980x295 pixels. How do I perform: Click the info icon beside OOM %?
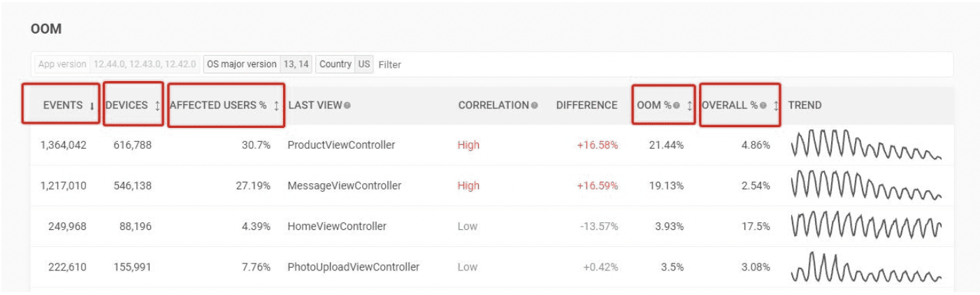(677, 106)
